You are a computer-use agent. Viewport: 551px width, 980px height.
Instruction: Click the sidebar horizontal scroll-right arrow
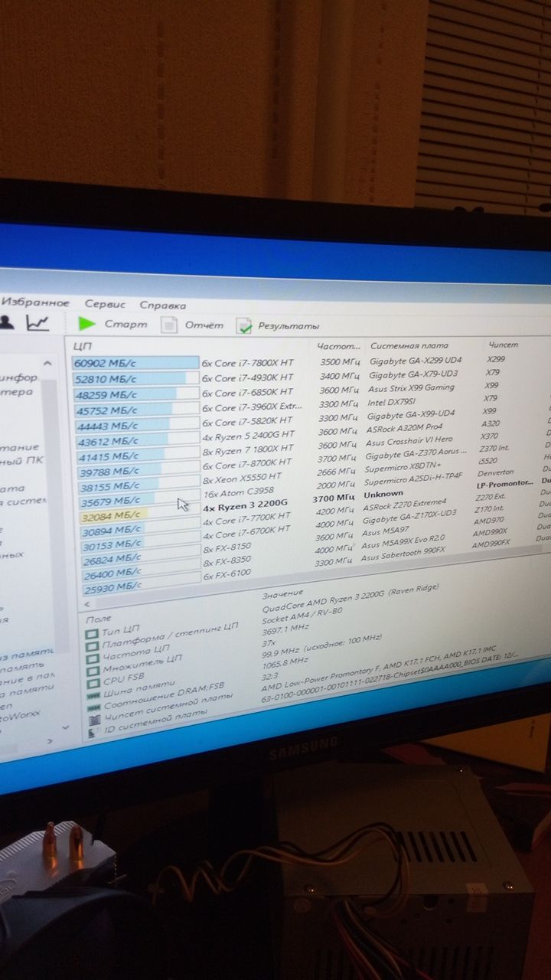pos(51,741)
